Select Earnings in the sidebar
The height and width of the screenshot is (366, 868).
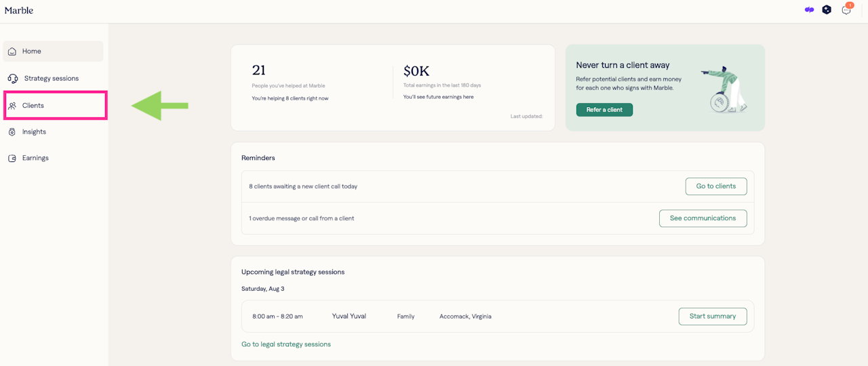click(35, 158)
